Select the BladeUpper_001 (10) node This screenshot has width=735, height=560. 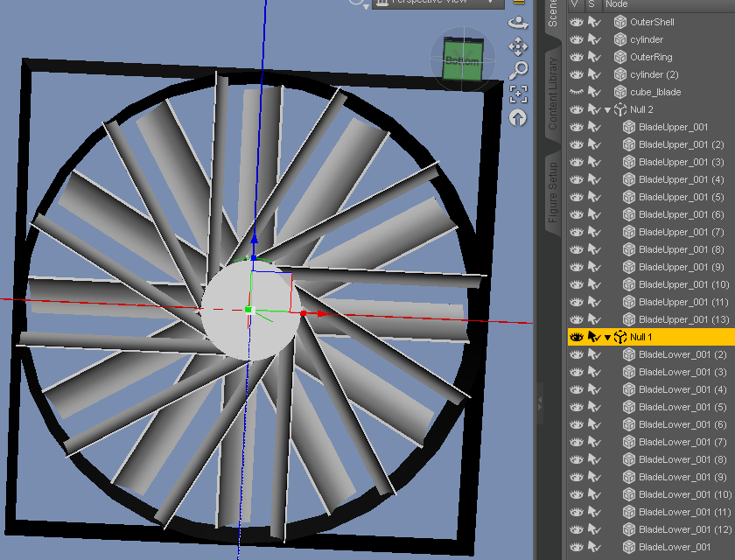point(683,284)
